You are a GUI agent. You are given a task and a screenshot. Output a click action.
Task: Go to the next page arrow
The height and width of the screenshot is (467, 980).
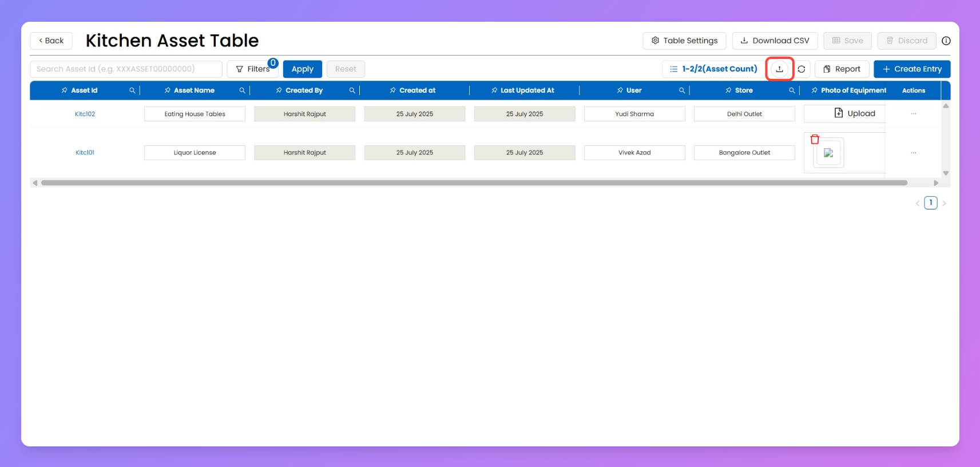(x=944, y=203)
